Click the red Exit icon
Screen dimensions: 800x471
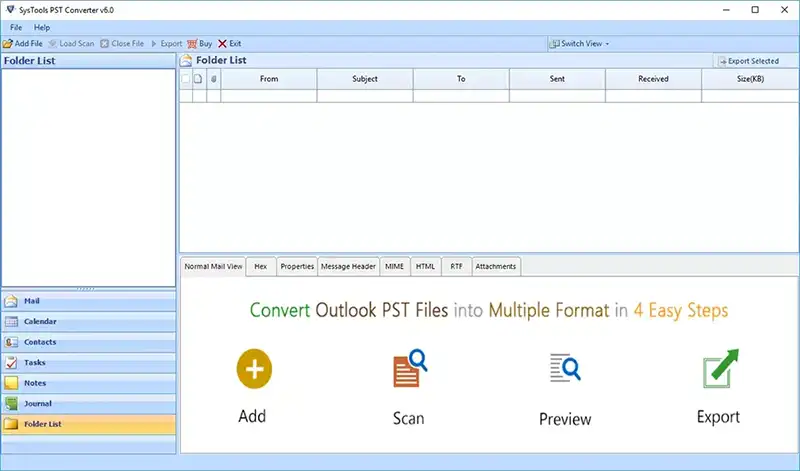222,44
